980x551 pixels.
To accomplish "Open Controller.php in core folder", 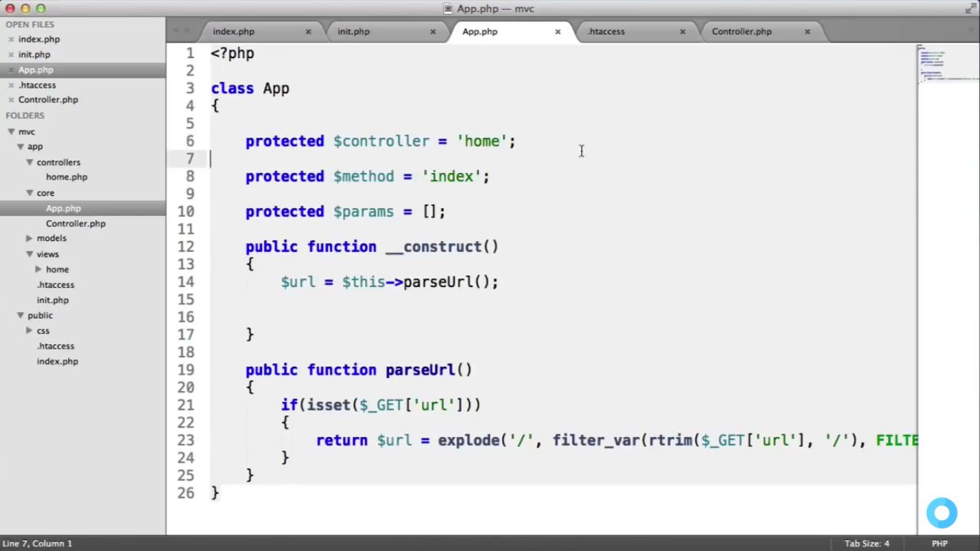I will point(76,224).
